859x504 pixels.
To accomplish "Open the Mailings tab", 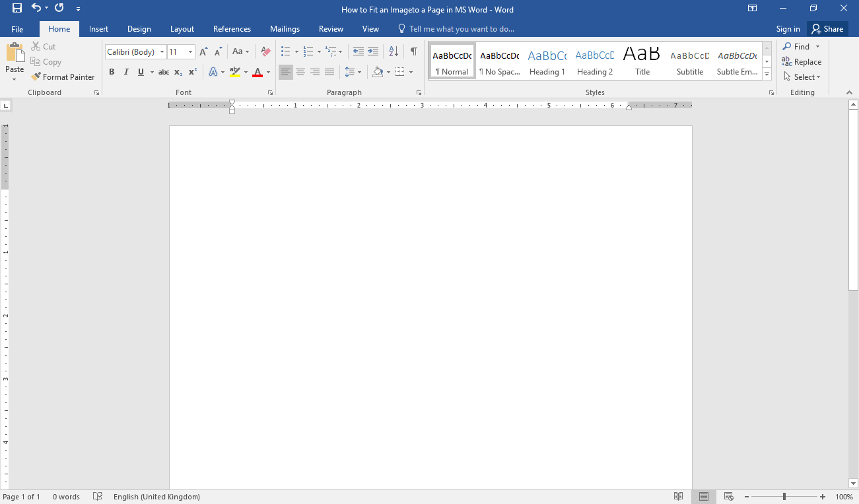I will point(285,28).
